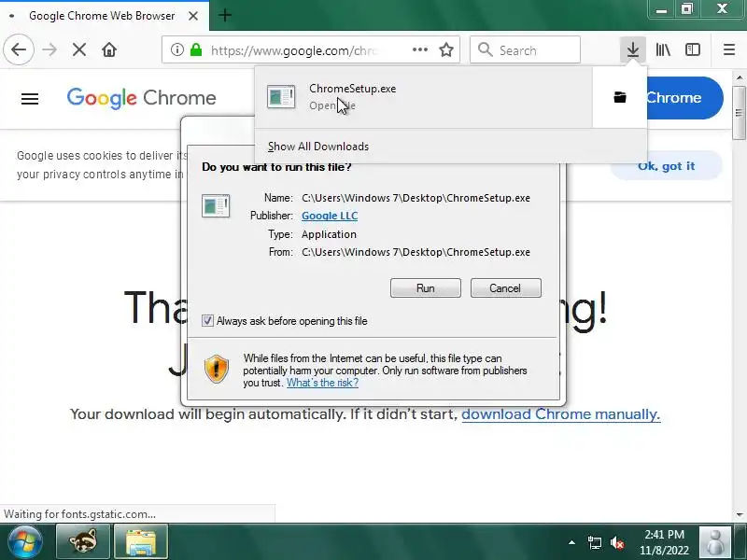Image resolution: width=747 pixels, height=560 pixels.
Task: Click the application icon in run dialog
Action: click(x=216, y=205)
